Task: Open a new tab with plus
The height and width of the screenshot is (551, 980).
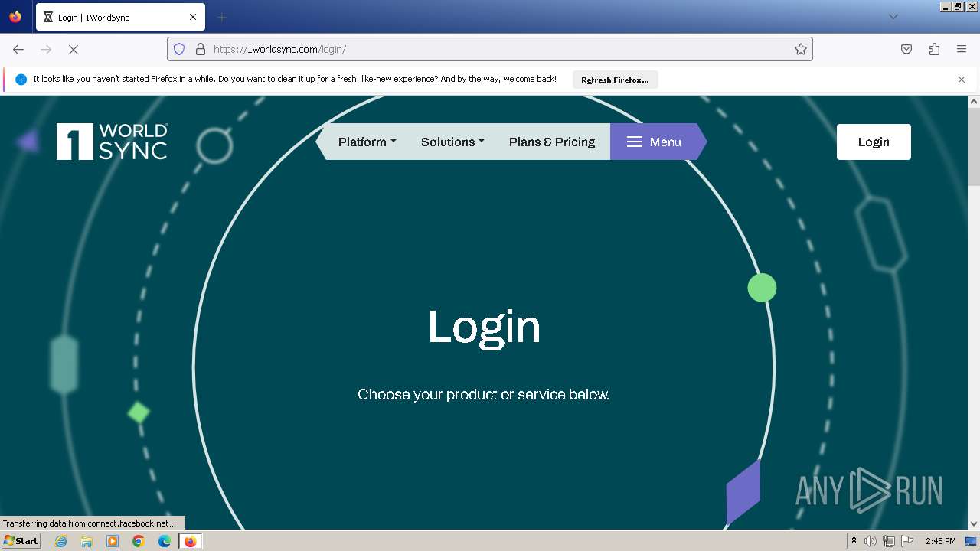Action: 221,17
